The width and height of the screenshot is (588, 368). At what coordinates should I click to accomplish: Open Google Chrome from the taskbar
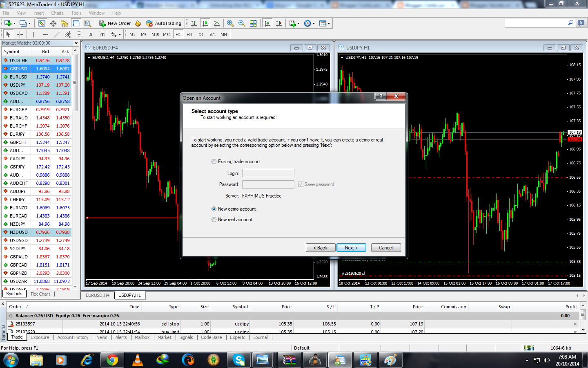click(112, 360)
